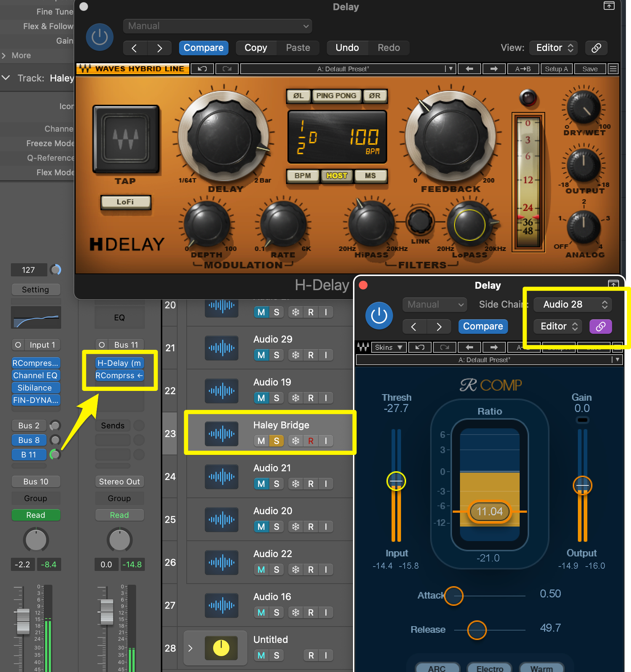This screenshot has width=631, height=672.
Task: Click Waves undo arrow in RComp toolbar
Action: [420, 347]
